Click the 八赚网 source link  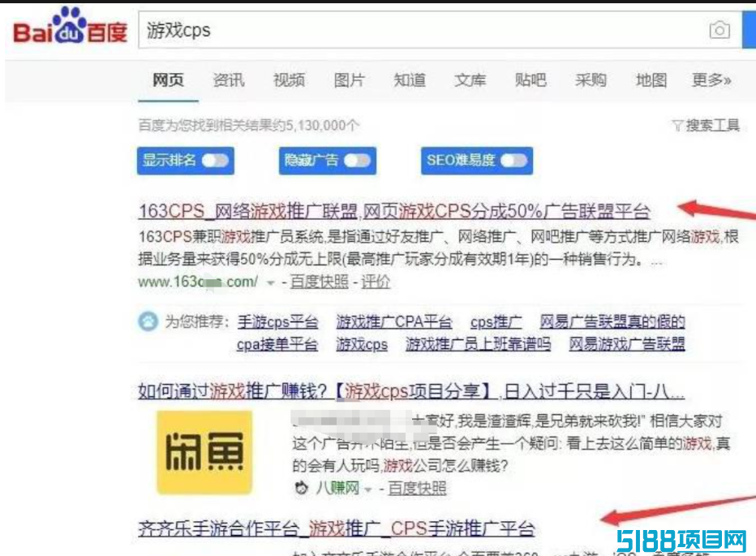[x=338, y=489]
